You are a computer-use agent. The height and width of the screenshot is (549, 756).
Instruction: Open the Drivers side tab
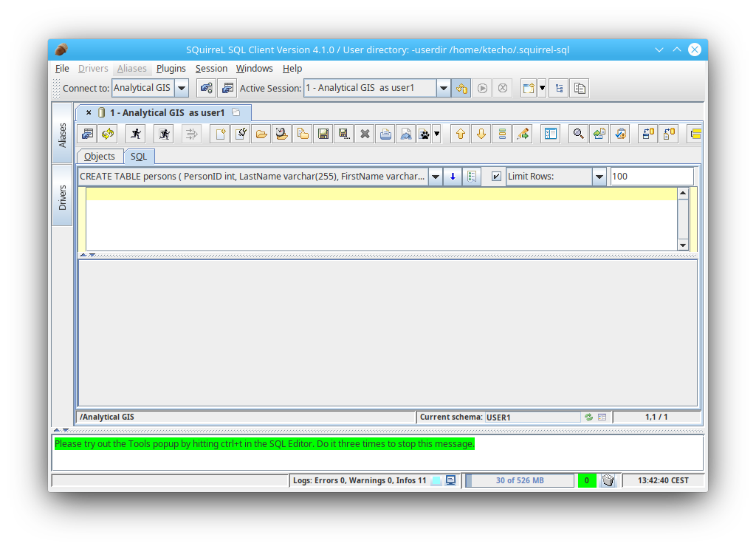(62, 196)
